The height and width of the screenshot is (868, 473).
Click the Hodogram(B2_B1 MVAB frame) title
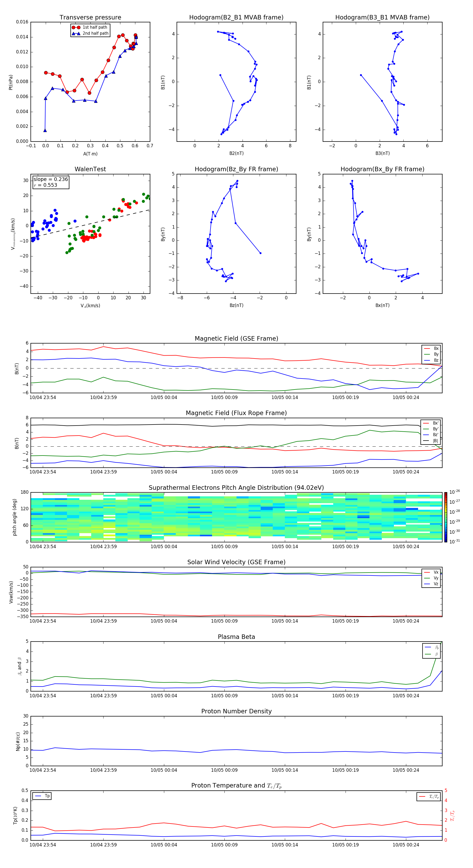(x=236, y=18)
